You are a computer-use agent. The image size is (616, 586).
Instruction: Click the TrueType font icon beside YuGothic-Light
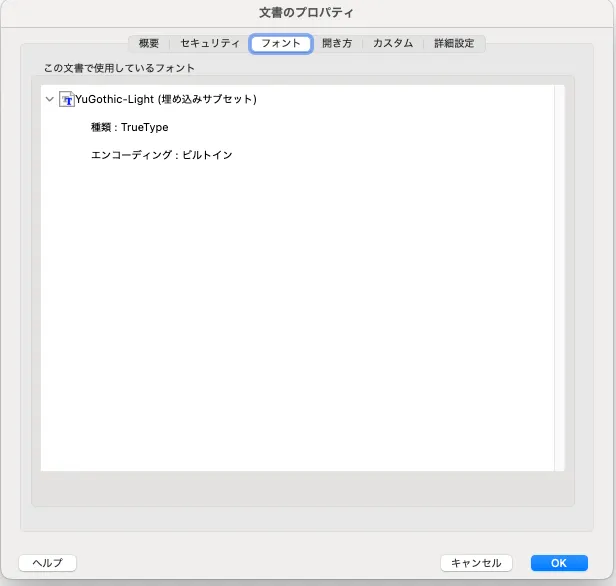[67, 100]
